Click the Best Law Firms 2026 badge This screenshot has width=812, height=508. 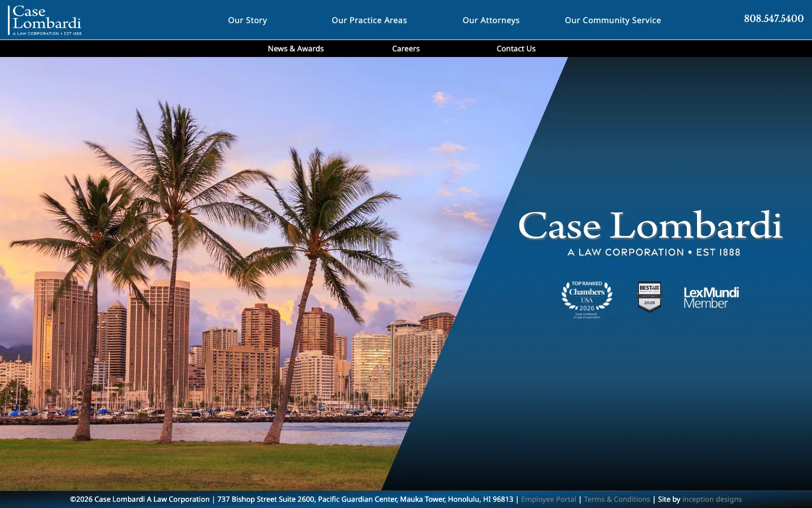tap(650, 296)
